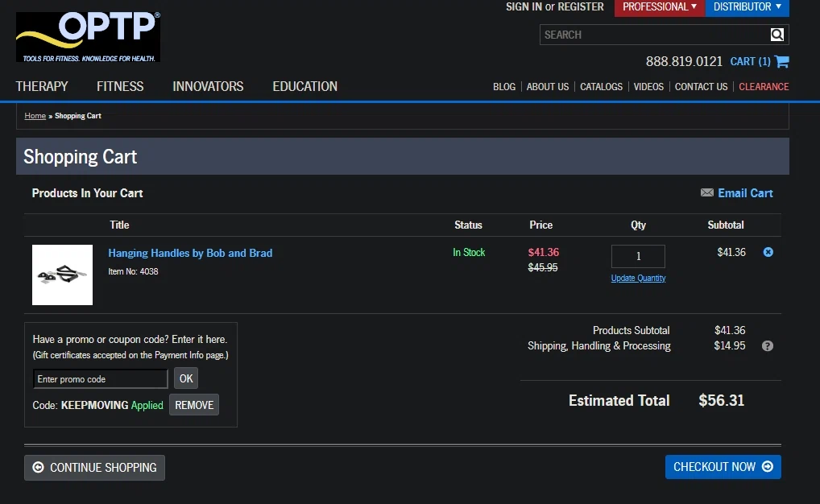
Task: Open the Videos link
Action: [648, 87]
